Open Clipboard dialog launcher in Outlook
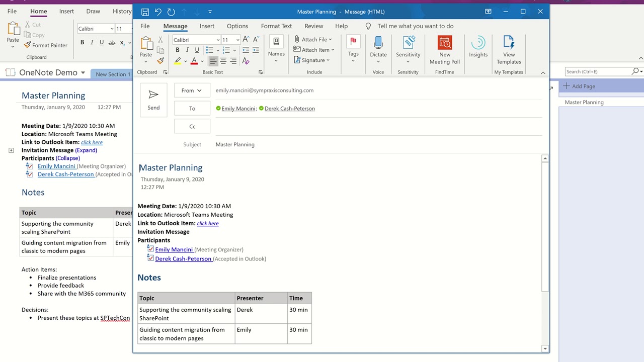 [x=165, y=72]
